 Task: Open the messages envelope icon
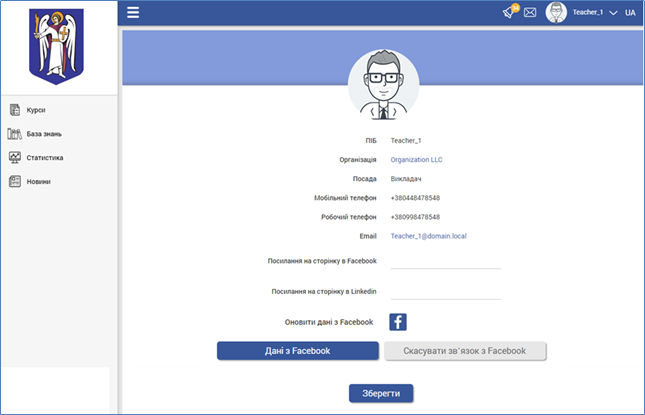coord(530,13)
